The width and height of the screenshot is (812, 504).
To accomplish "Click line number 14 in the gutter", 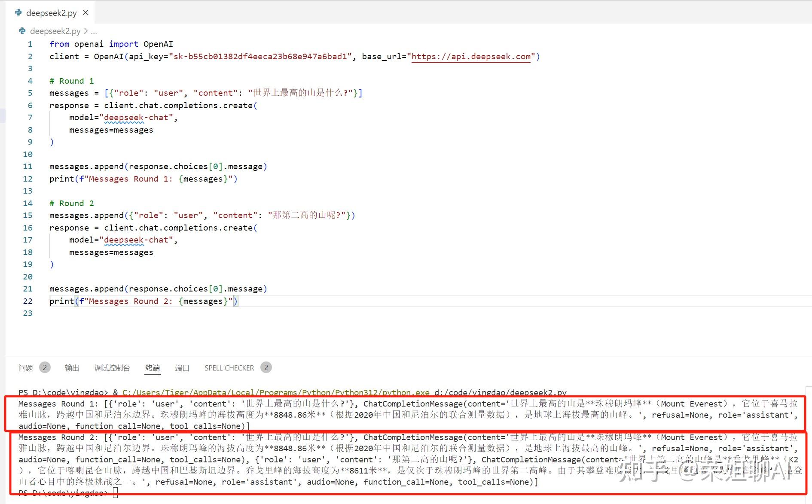I will [x=27, y=203].
